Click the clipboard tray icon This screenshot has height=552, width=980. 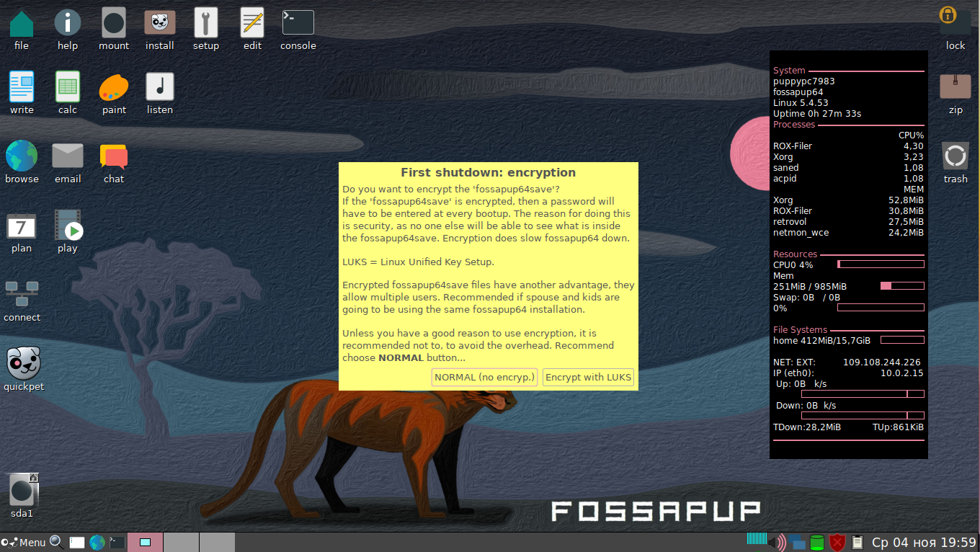[x=857, y=543]
